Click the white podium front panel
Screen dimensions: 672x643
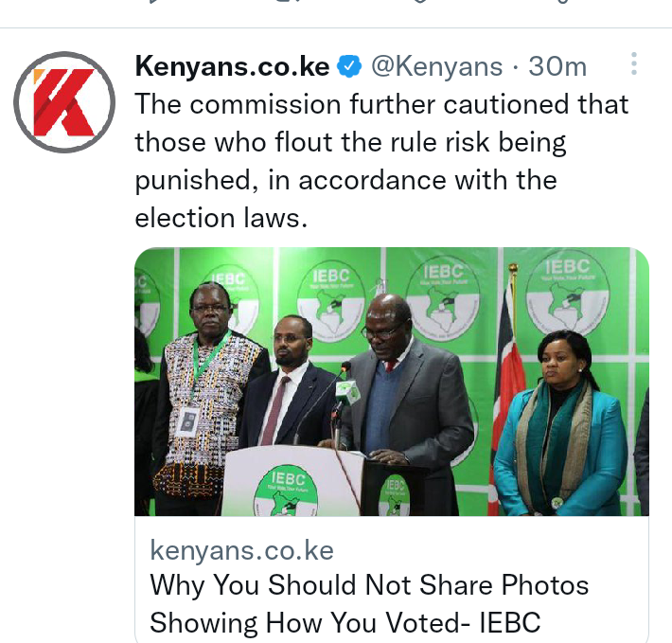tap(292, 481)
